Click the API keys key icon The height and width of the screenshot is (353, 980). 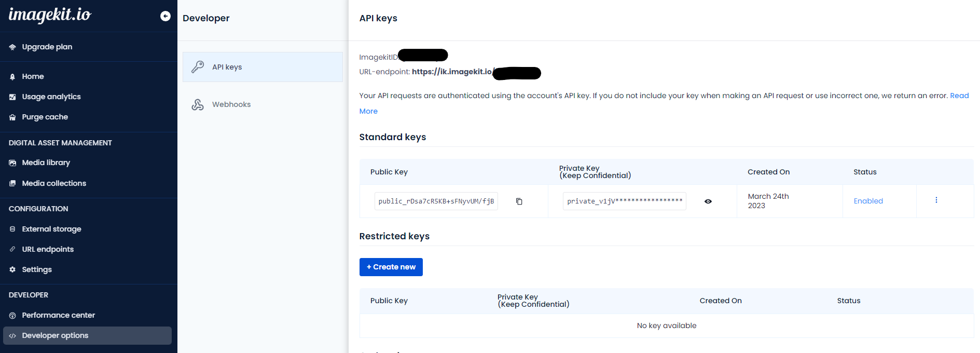(x=198, y=67)
